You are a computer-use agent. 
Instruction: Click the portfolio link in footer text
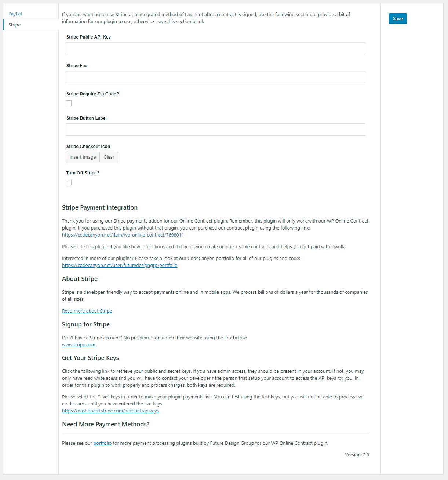coord(102,443)
